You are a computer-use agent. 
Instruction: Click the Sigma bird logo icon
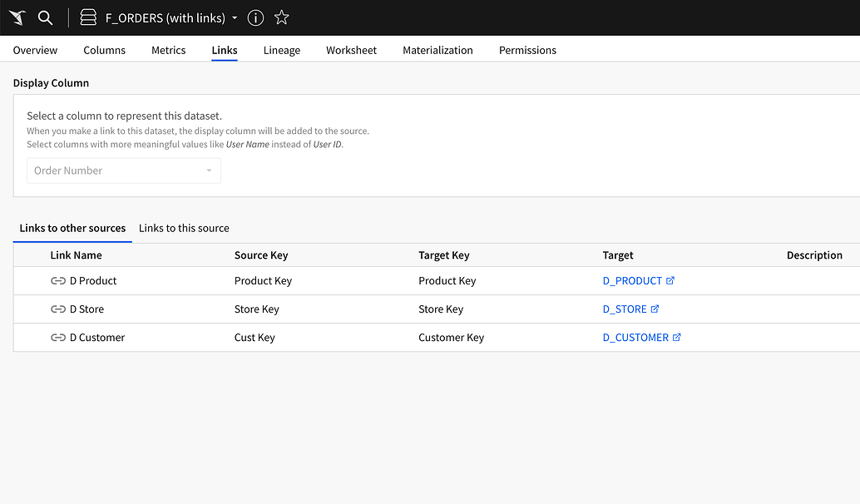pyautogui.click(x=17, y=17)
